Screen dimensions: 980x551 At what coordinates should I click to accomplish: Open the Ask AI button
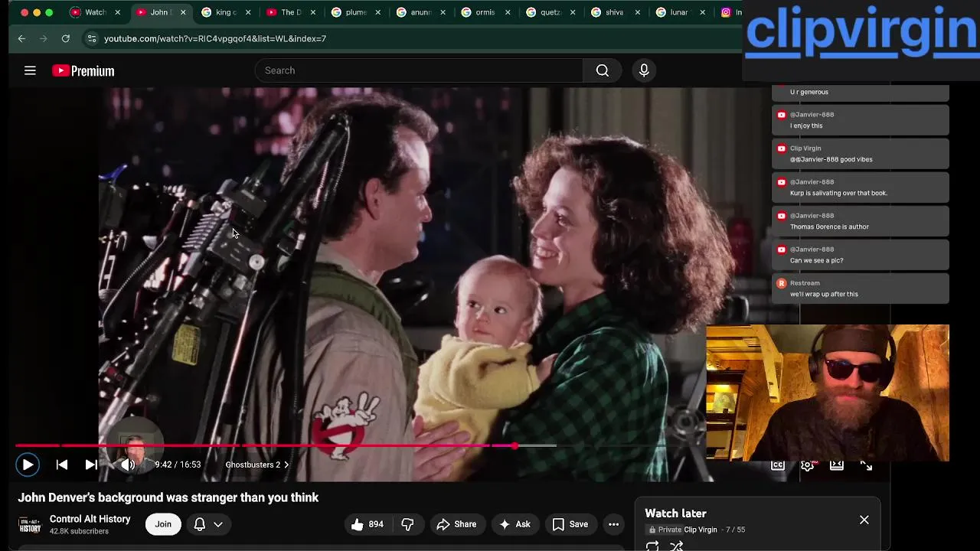514,524
